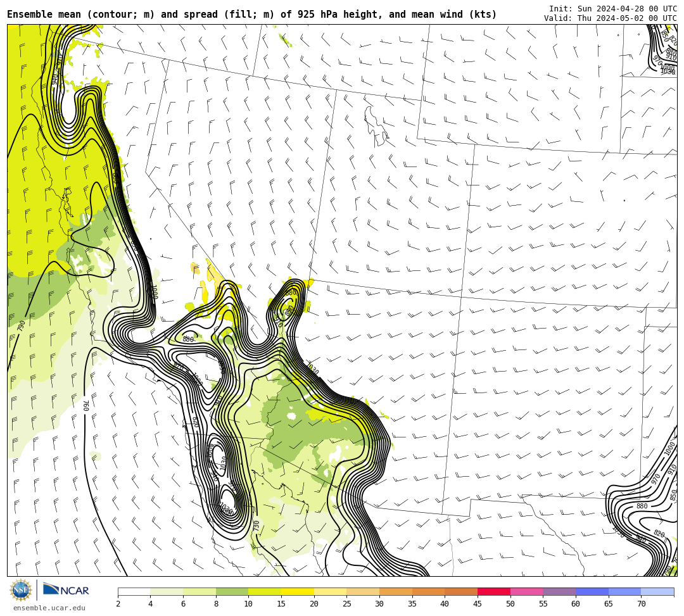Click the light orange 25-30 colorbar segment
Screen dimensions: 684x616
(363, 591)
